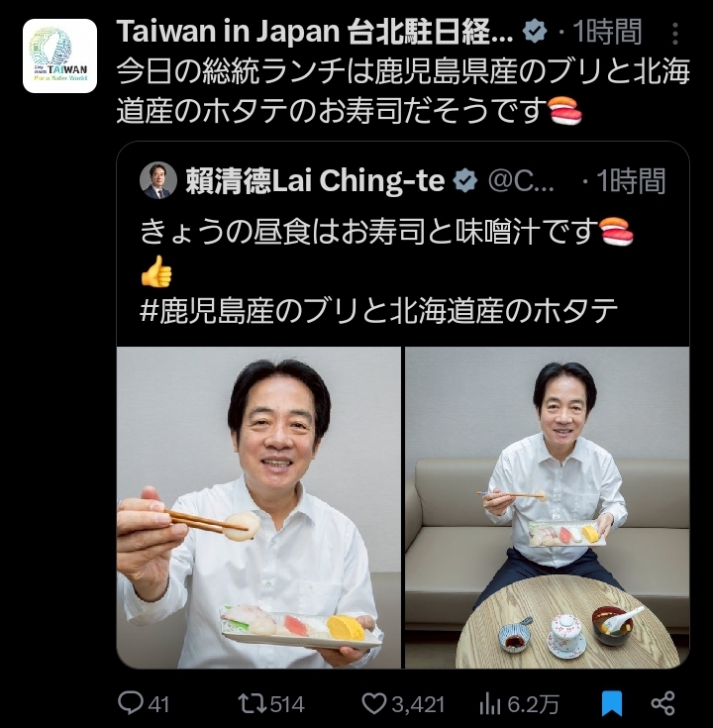Tap the 1時間 timestamp on the quoted post
The height and width of the screenshot is (728, 713).
(x=632, y=180)
